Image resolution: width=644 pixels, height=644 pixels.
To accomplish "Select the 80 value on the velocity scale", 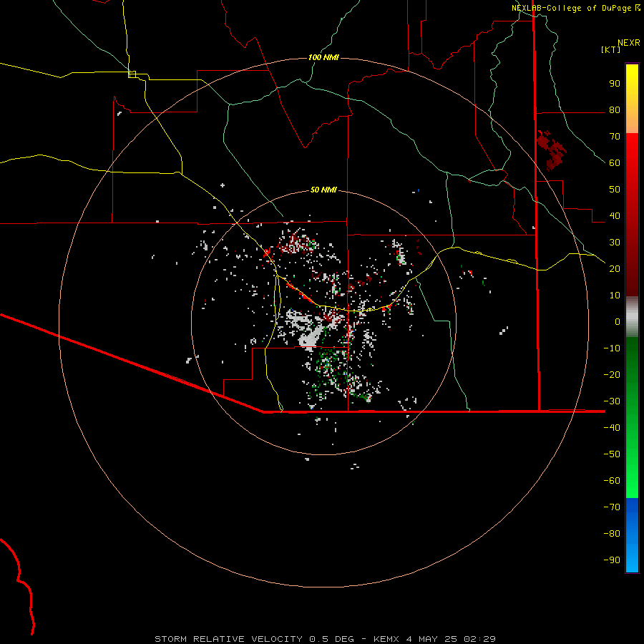I will point(615,109).
